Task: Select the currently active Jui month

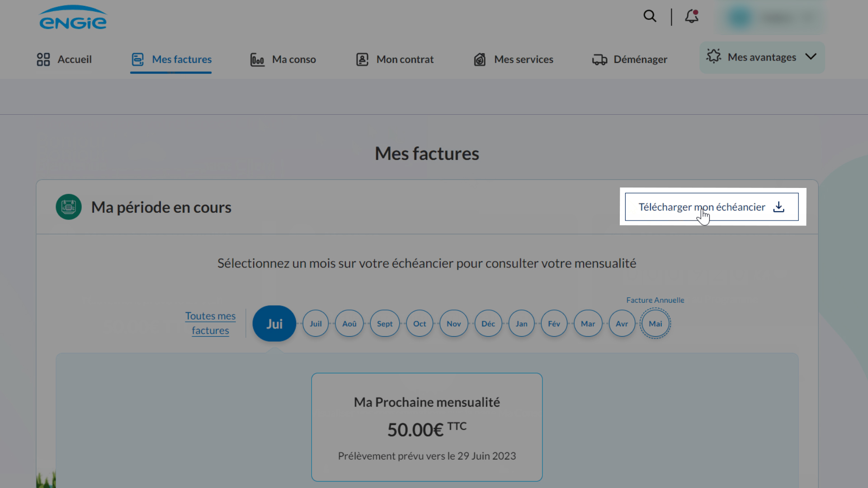Action: coord(274,324)
